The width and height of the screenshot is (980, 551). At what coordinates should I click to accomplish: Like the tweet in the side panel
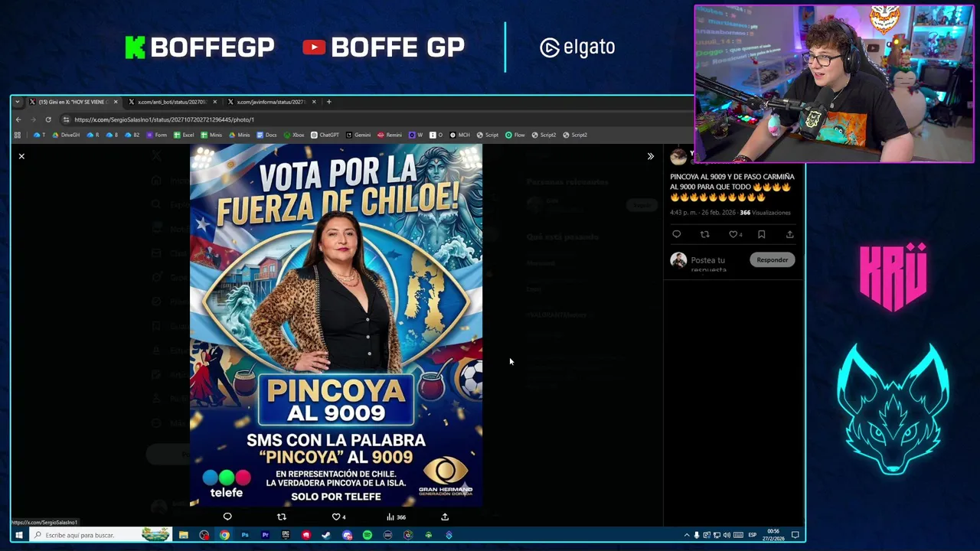[735, 234]
